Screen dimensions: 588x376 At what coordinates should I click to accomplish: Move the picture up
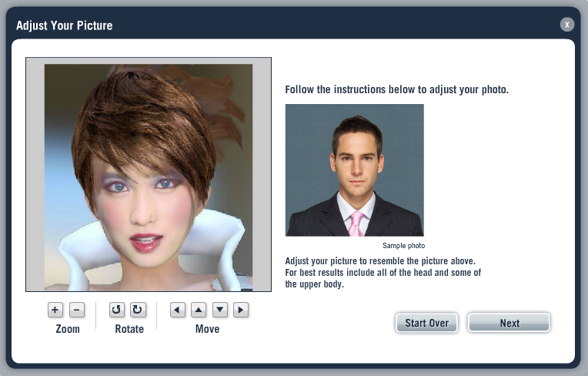199,310
